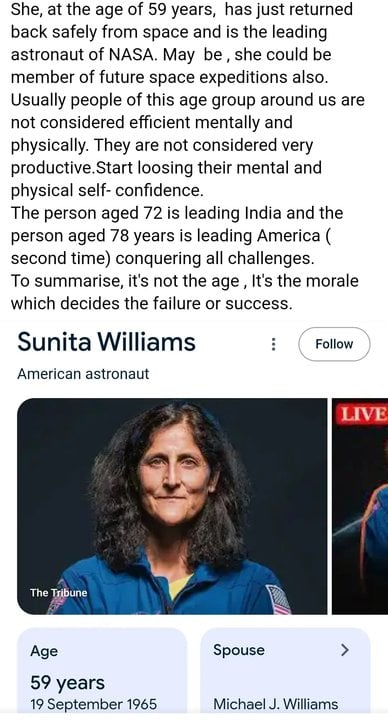Tap the 'To summarise' closing sentence
Viewport: 388px width, 720px height.
click(185, 292)
